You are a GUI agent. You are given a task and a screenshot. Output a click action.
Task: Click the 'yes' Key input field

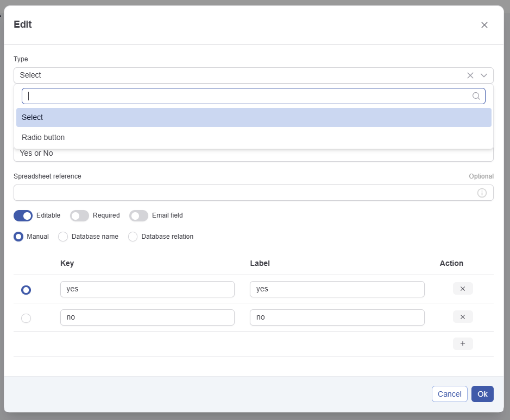147,289
